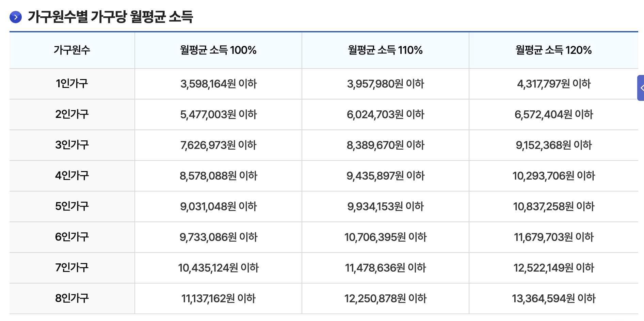Click the 월평균 소득 100% column header
This screenshot has width=644, height=321.
point(218,50)
